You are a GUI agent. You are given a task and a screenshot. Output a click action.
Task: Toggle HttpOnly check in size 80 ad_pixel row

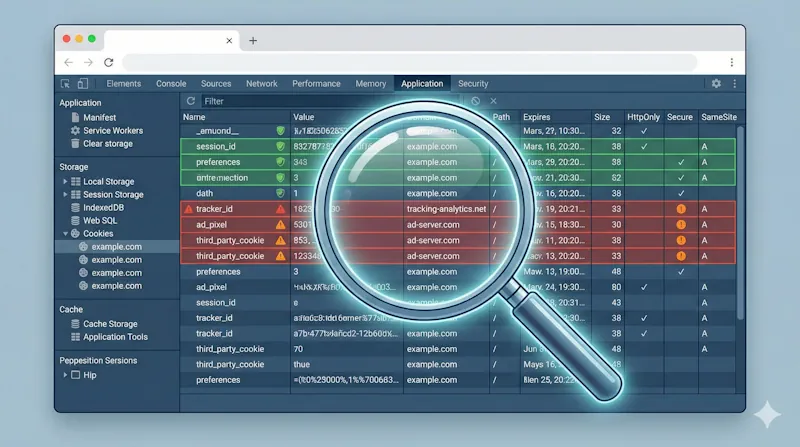[644, 287]
